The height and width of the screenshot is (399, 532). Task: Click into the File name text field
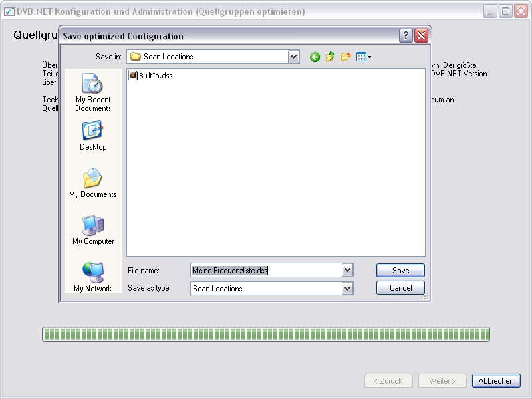(x=266, y=270)
